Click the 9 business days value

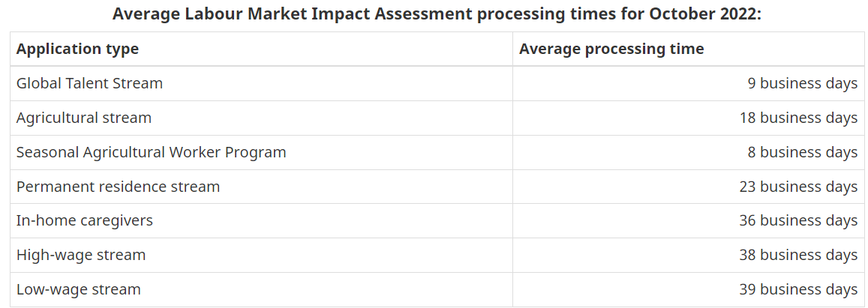pos(803,83)
